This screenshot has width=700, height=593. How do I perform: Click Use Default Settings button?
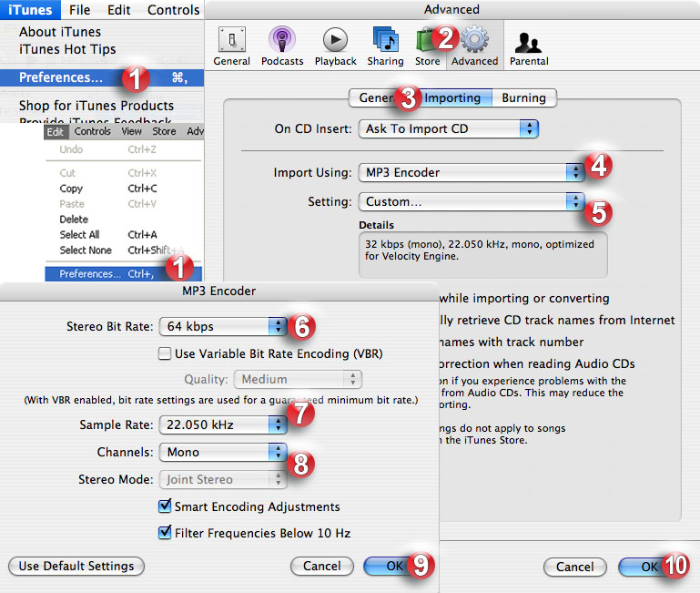click(76, 567)
